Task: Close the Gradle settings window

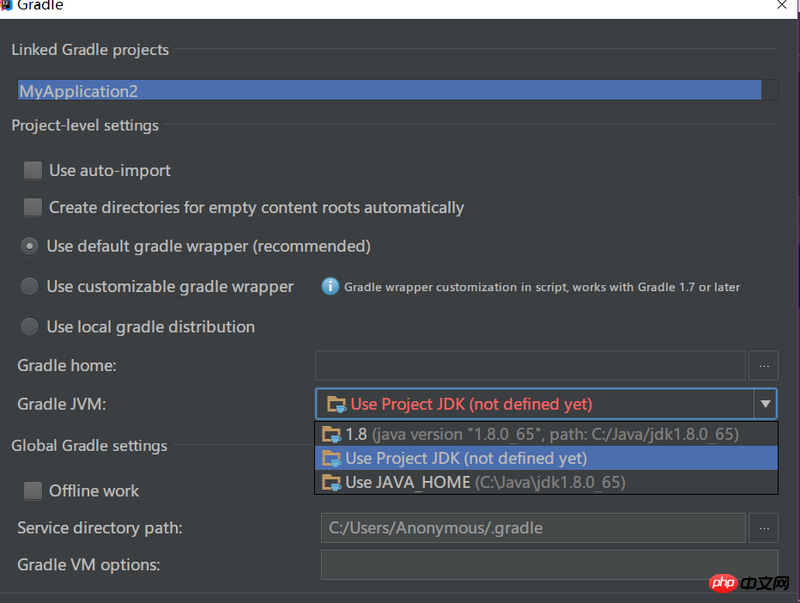Action: pyautogui.click(x=782, y=5)
